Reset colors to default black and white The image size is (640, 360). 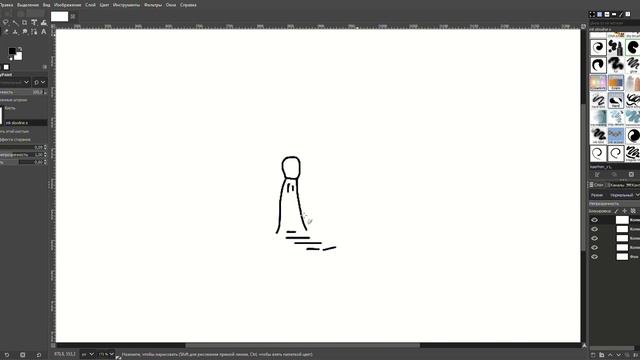pyautogui.click(x=11, y=58)
